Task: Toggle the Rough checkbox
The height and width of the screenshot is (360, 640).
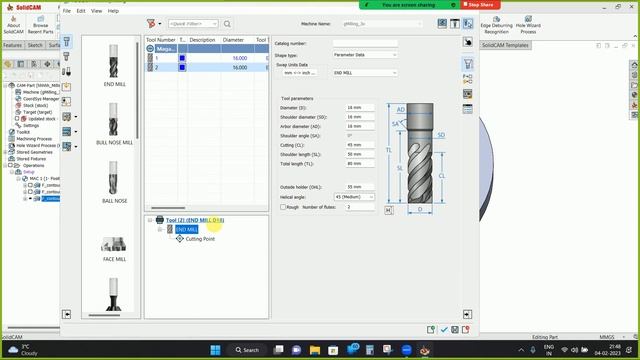Action: (283, 207)
